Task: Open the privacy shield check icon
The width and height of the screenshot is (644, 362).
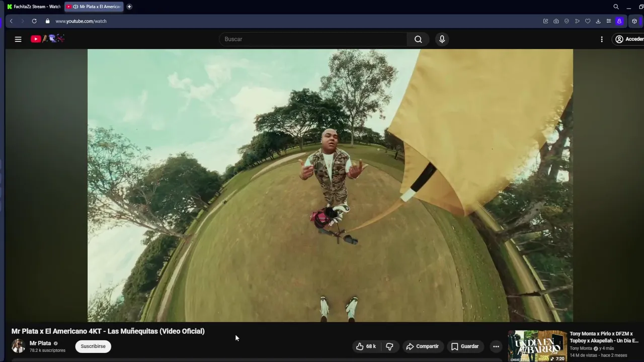Action: [x=567, y=21]
